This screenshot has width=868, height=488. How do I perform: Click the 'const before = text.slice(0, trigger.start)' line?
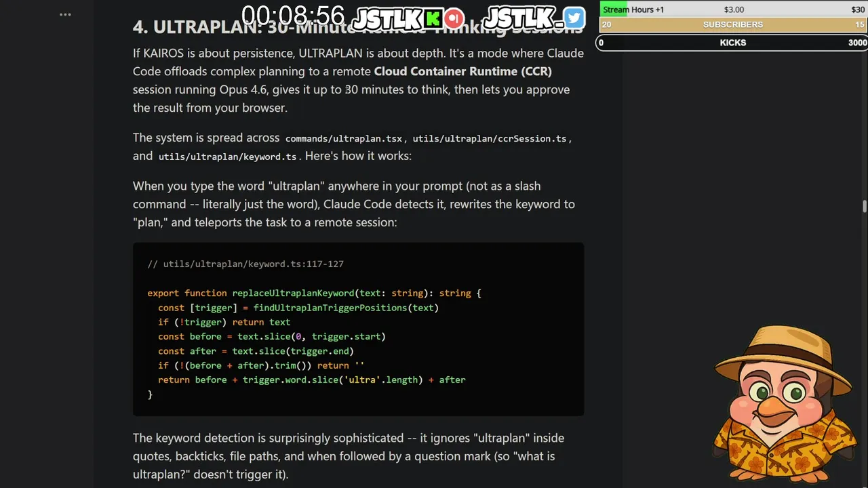tap(272, 336)
